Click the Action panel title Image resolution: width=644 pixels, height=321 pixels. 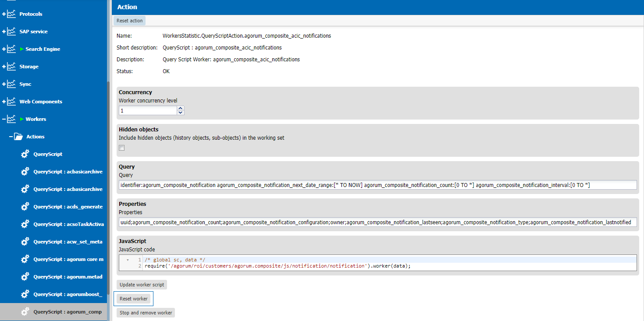coord(127,7)
